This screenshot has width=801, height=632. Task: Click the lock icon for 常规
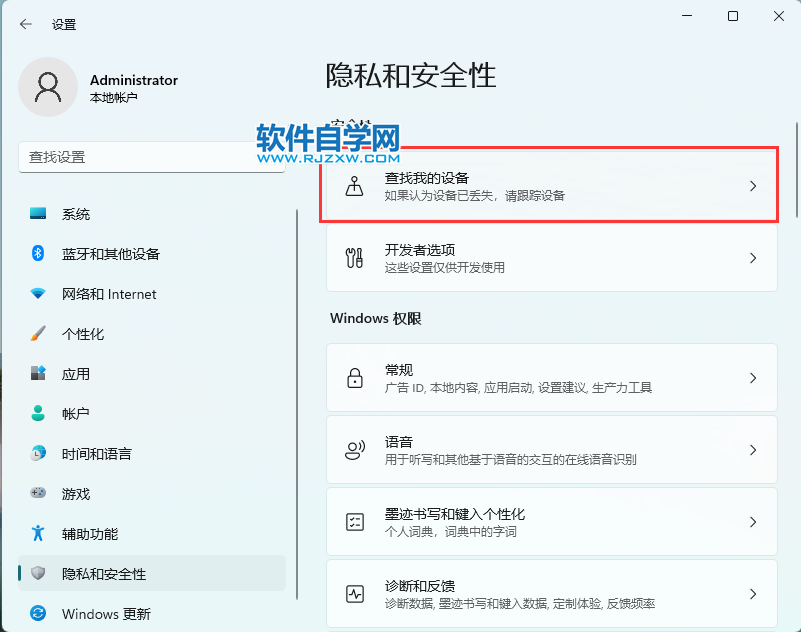[x=355, y=378]
